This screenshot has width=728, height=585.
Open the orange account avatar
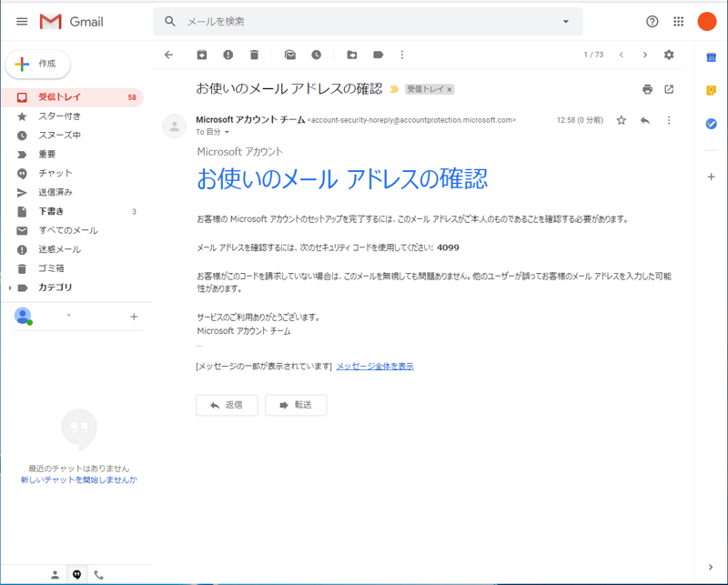707,21
